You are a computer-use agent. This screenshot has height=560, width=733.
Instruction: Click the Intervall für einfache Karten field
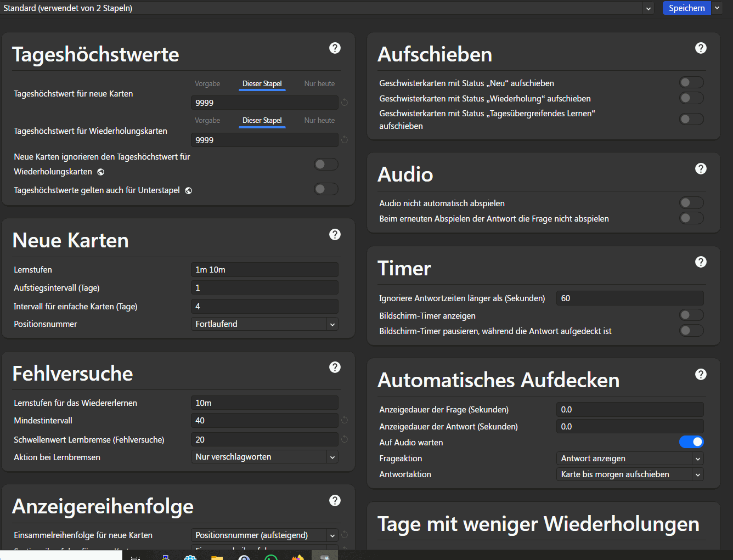(x=264, y=307)
